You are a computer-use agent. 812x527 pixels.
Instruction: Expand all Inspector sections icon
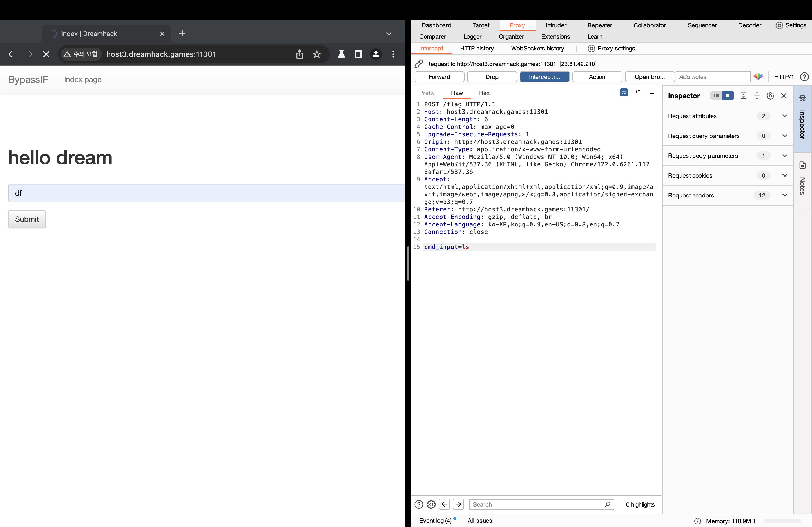(743, 96)
